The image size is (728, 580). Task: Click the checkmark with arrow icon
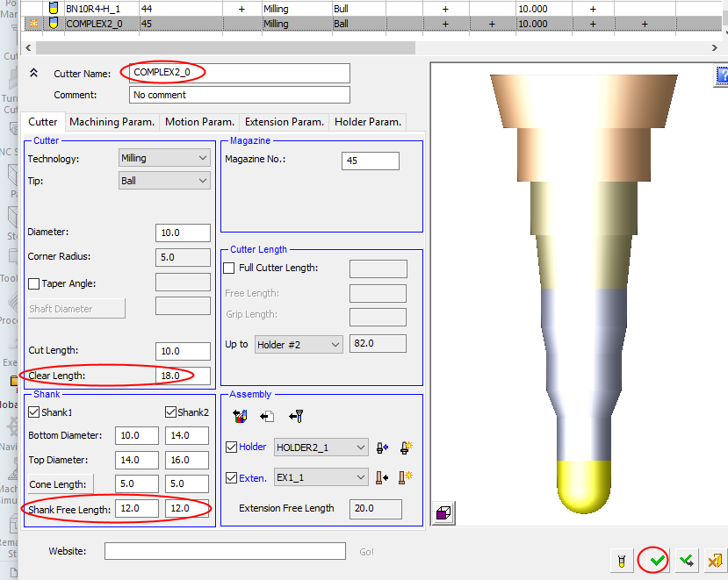coord(686,559)
